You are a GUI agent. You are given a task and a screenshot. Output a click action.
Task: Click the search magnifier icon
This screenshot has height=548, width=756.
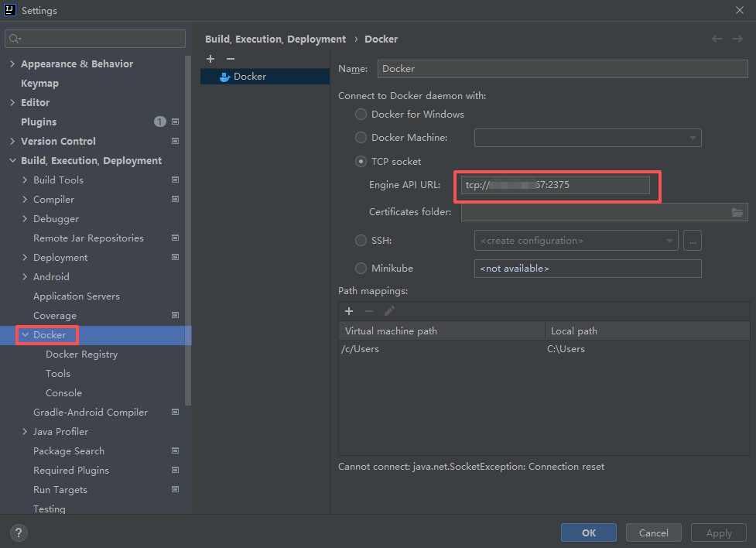pyautogui.click(x=15, y=39)
